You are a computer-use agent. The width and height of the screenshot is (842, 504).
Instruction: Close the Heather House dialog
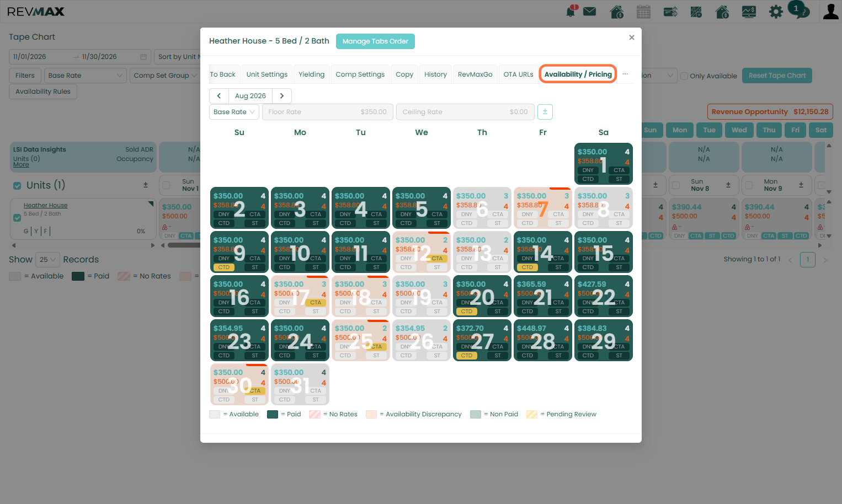pyautogui.click(x=632, y=37)
